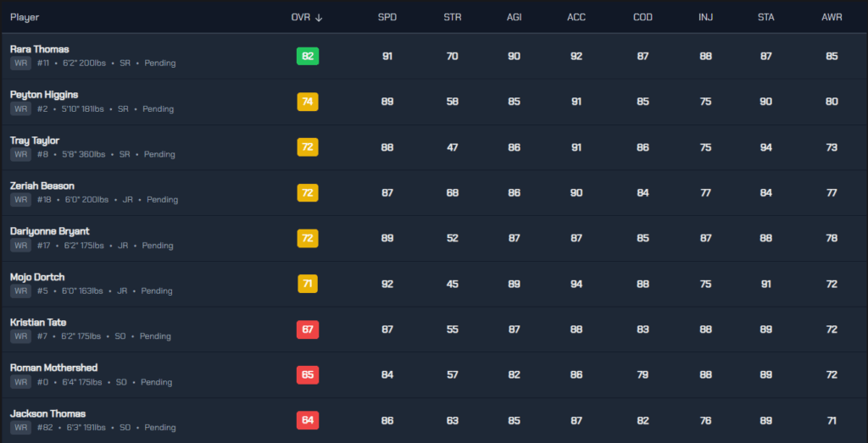Click the INJ column header

tap(705, 18)
